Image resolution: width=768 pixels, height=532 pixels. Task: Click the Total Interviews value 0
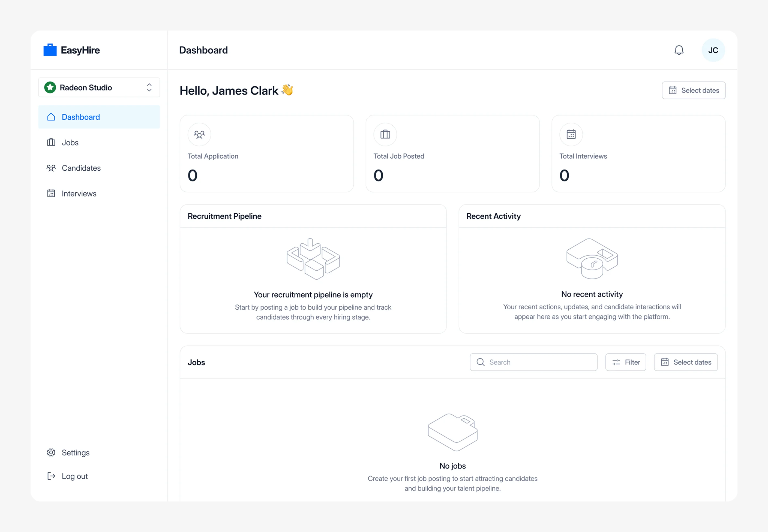click(x=564, y=175)
